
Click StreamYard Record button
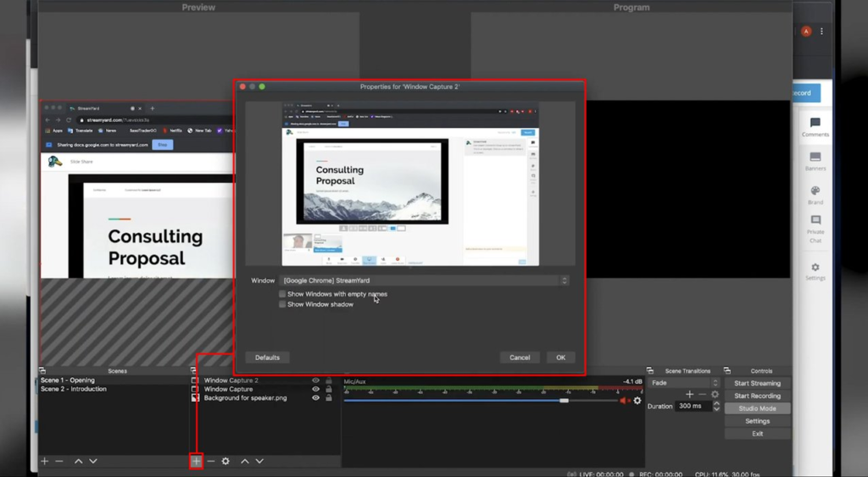pos(807,93)
